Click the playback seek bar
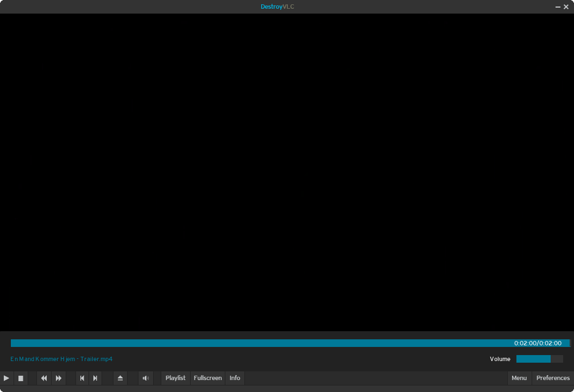The height and width of the screenshot is (392, 574). (287, 343)
